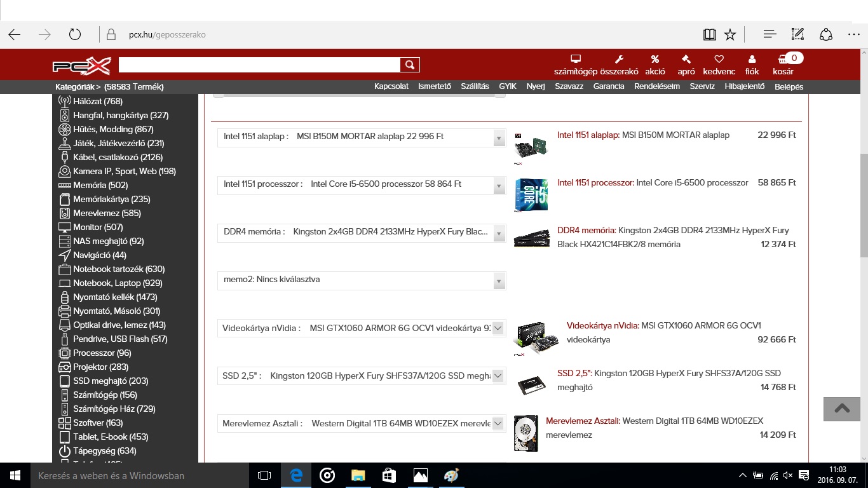Viewport: 868px width, 488px height.
Task: Open the Szerviz menu item
Action: point(702,86)
